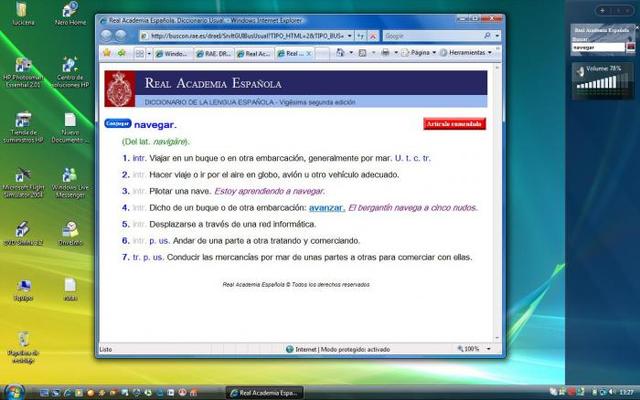
Task: Open Tienda de suministros HP shortcut
Action: pyautogui.click(x=23, y=127)
